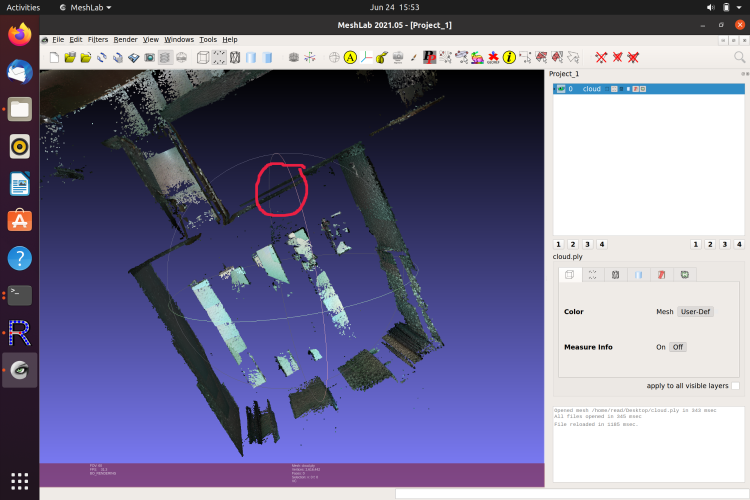Check apply to all visible layers

[736, 385]
